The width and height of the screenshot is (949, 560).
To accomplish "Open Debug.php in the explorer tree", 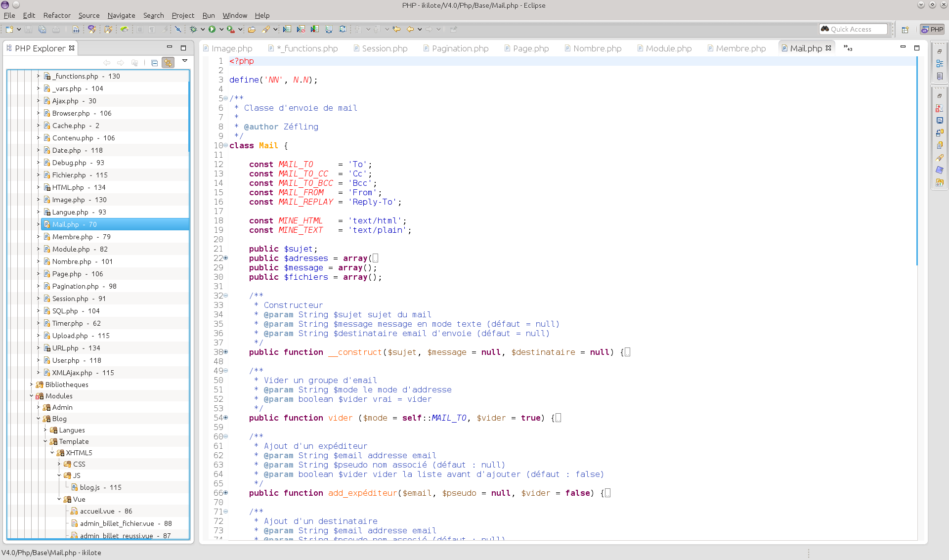I will click(69, 163).
